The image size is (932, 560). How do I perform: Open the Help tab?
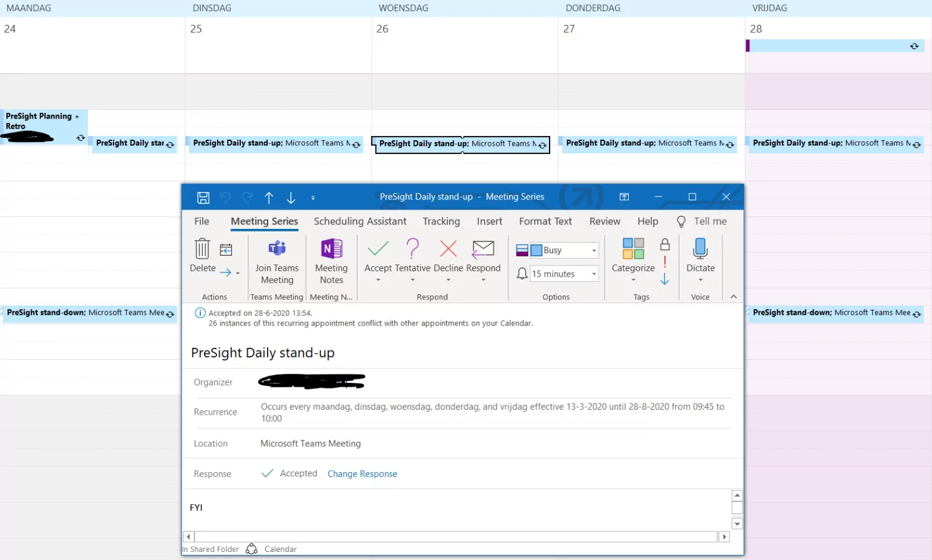[648, 221]
